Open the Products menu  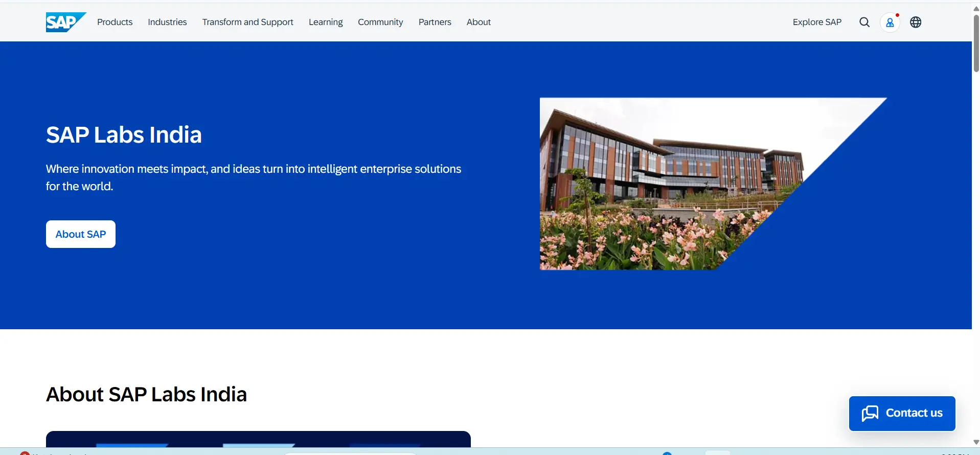[115, 22]
